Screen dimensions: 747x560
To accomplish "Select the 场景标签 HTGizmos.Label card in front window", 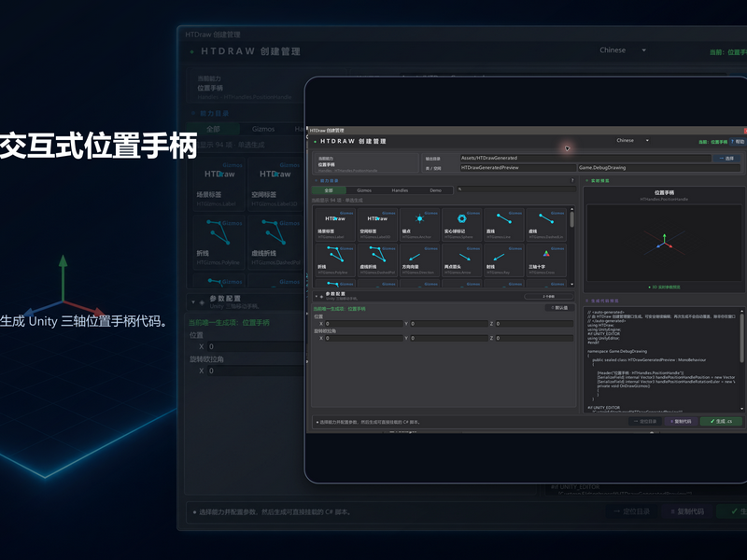I will [x=335, y=224].
